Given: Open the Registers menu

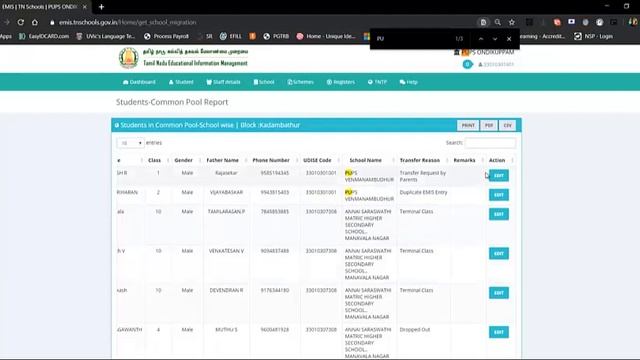Looking at the screenshot, I should (x=341, y=82).
